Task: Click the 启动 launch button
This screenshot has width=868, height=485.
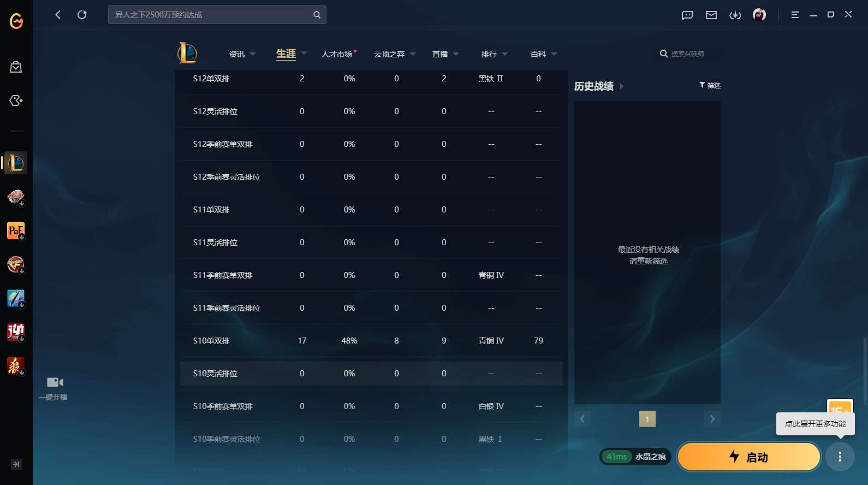Action: pyautogui.click(x=749, y=457)
